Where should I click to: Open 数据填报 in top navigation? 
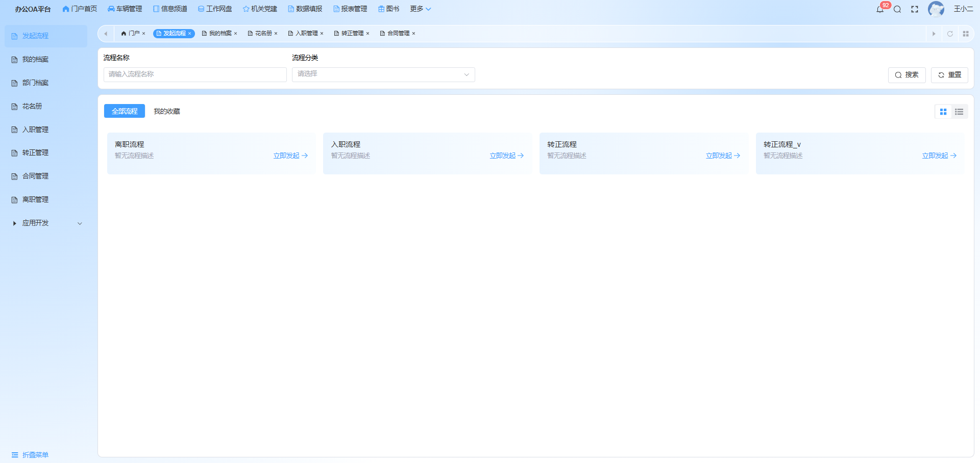(x=305, y=9)
